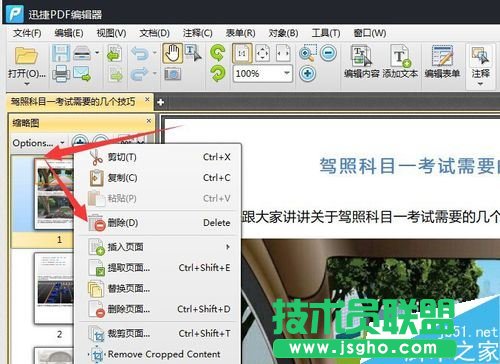
Task: Click the Edit Form (编辑表单) tool
Action: pos(442,62)
